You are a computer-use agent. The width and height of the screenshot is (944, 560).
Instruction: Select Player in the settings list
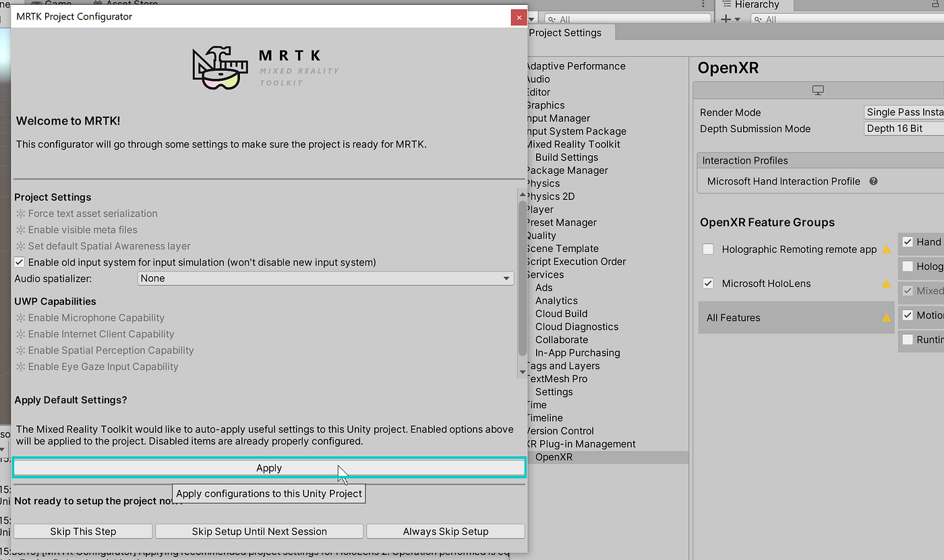click(x=540, y=210)
